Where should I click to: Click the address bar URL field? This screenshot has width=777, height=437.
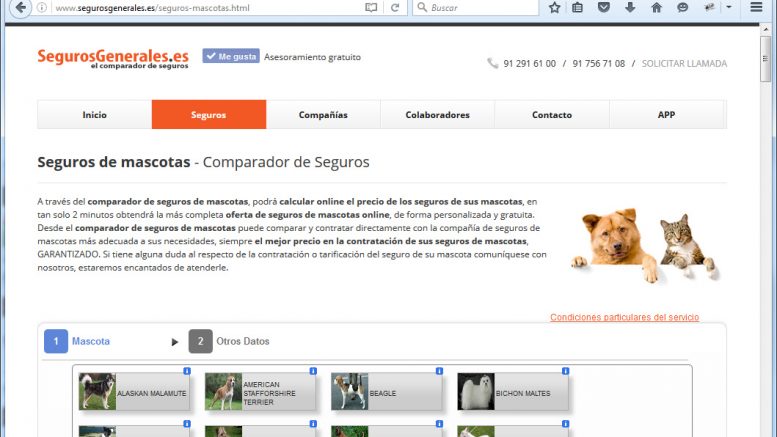point(206,8)
